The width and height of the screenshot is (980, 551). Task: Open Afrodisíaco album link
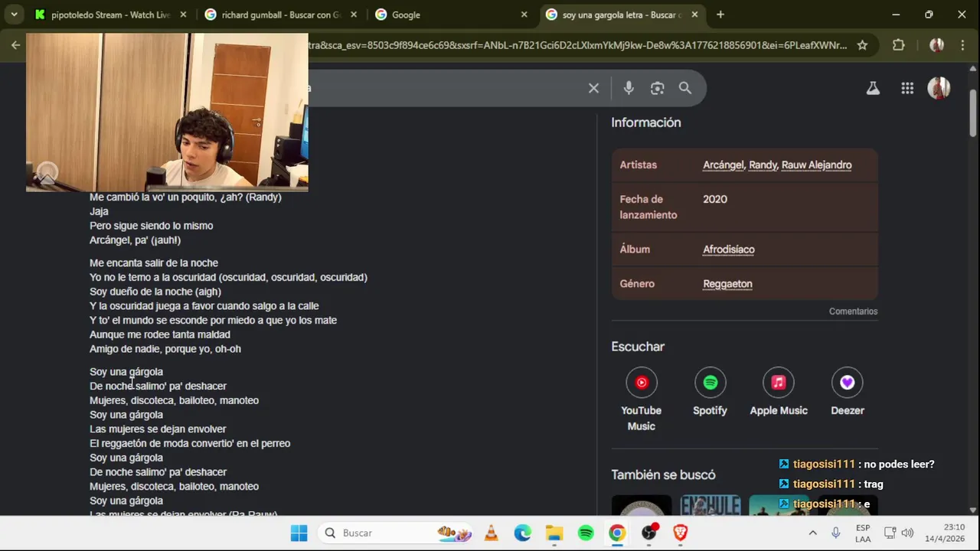729,249
